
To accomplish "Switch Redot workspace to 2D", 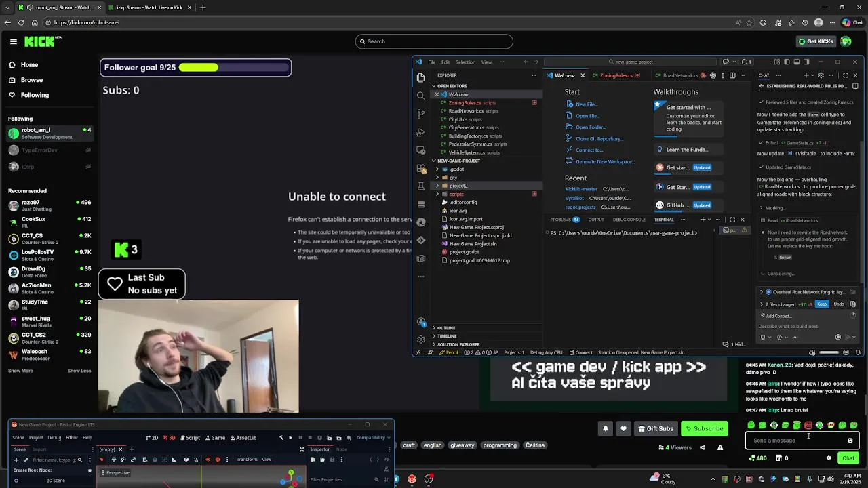I will pyautogui.click(x=152, y=438).
